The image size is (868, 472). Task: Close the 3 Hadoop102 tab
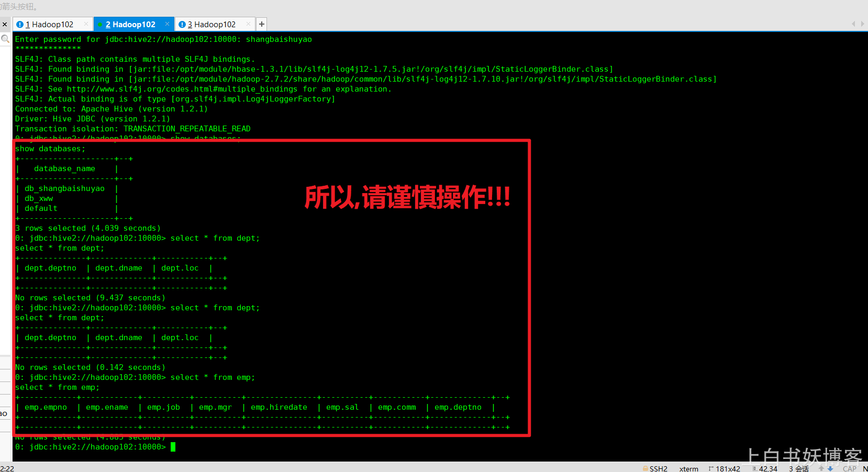point(249,24)
